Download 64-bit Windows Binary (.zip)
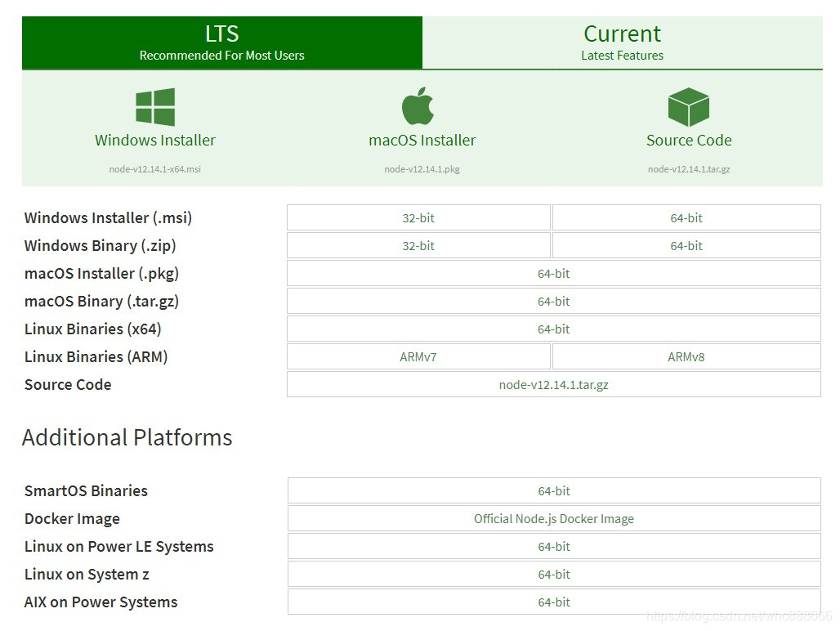This screenshot has height=631, width=840. (686, 246)
